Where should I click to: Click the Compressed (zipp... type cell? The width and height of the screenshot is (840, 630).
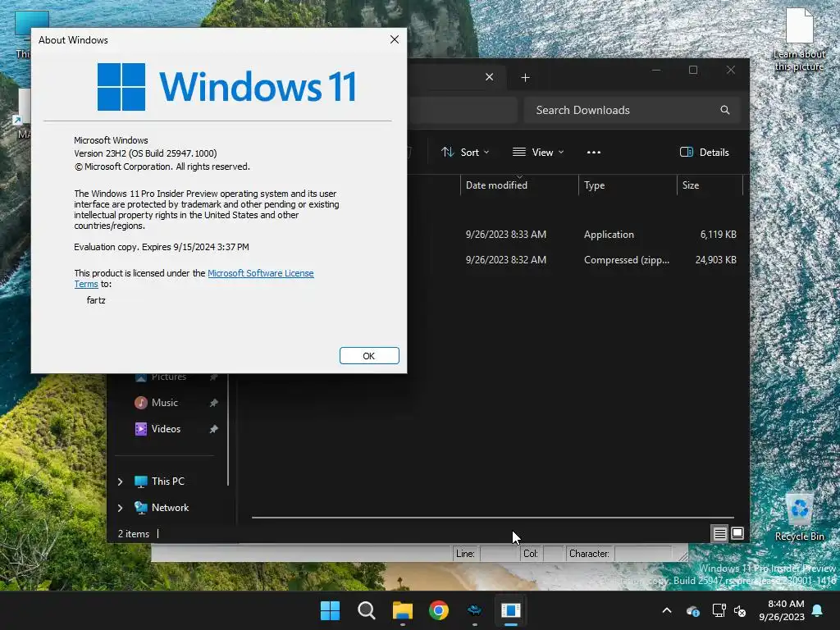[x=626, y=260]
